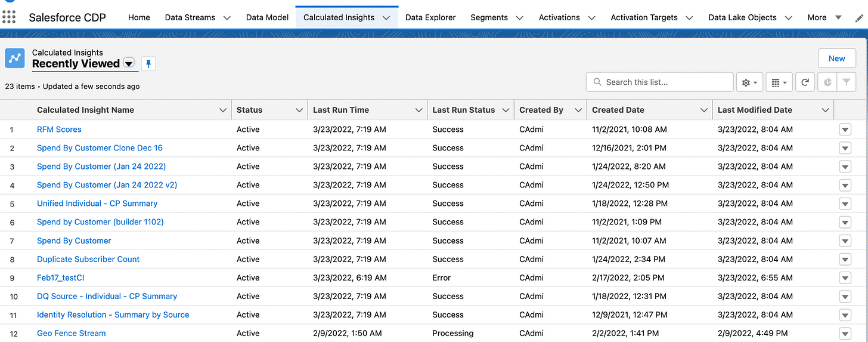Viewport: 868px width, 342px height.
Task: Open row actions for Unified Individual - CP Summary
Action: pyautogui.click(x=845, y=204)
